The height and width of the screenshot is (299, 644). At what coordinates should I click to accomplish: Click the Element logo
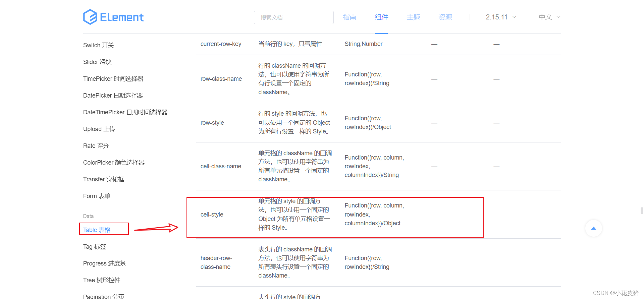coord(113,17)
